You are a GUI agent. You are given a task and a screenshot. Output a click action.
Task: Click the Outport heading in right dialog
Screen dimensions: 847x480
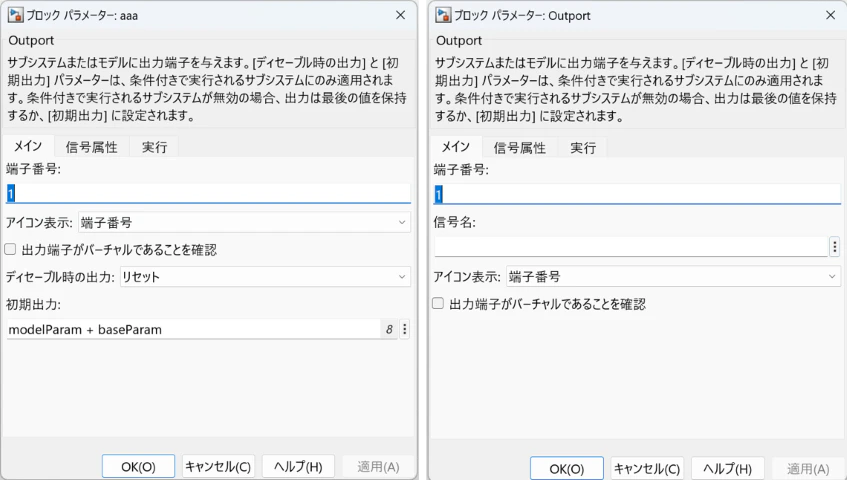coord(459,40)
